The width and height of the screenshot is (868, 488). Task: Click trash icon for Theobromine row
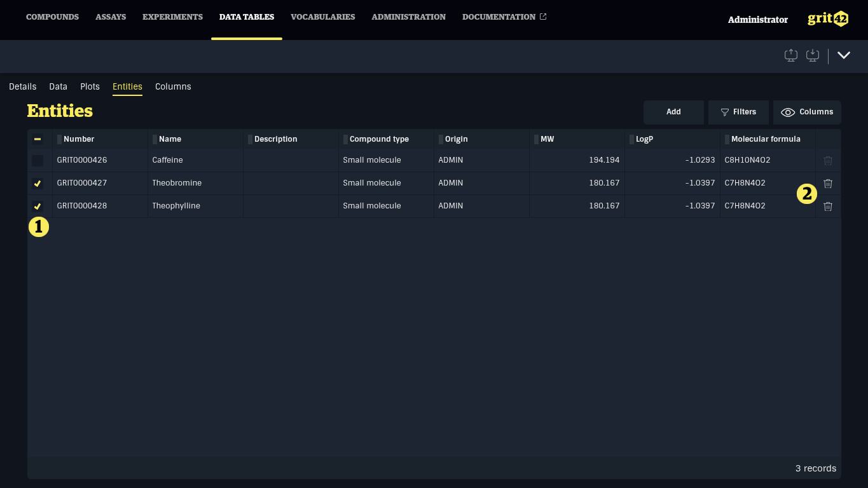(827, 184)
